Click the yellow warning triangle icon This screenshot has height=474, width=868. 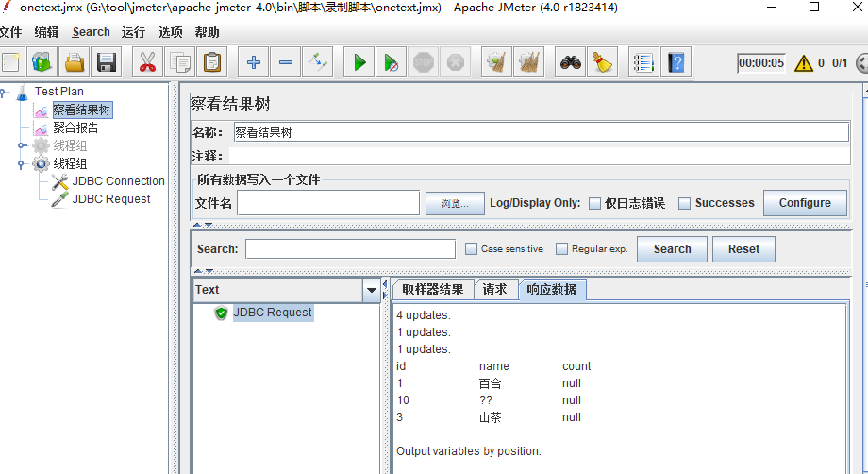pos(803,63)
